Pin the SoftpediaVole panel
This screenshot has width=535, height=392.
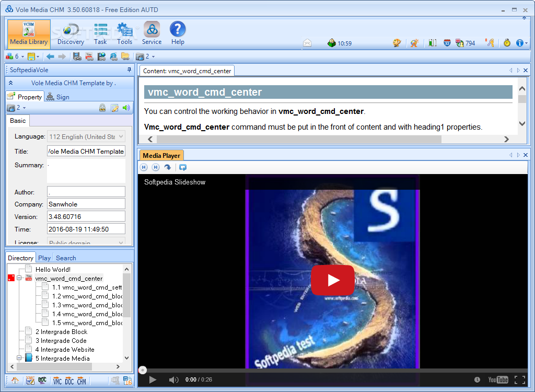click(x=129, y=70)
